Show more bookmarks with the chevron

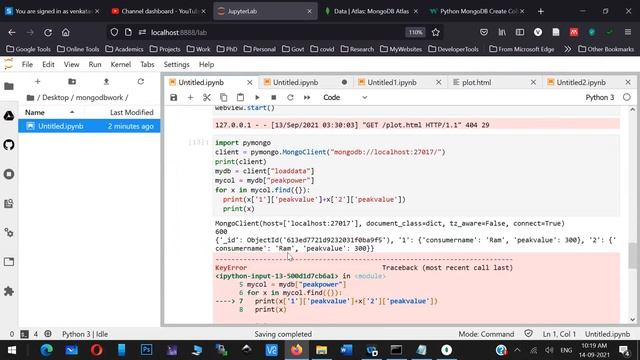click(x=567, y=49)
